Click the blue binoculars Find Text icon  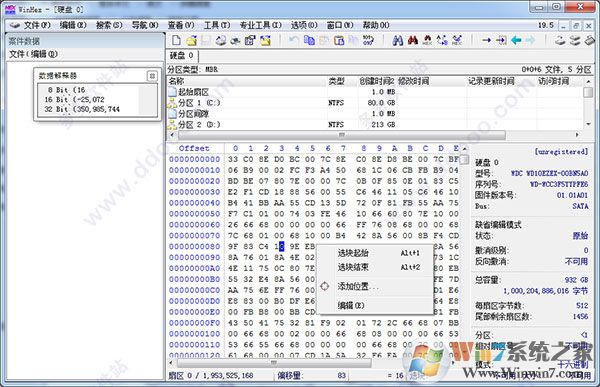pyautogui.click(x=398, y=40)
